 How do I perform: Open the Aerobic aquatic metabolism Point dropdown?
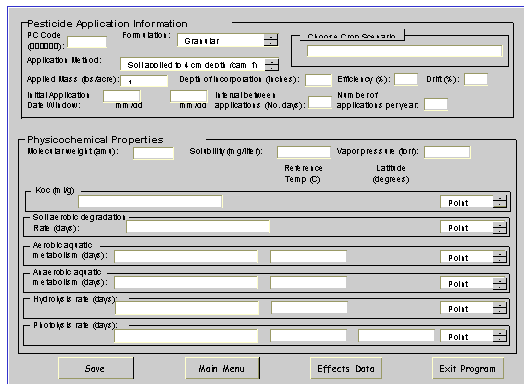pos(474,257)
